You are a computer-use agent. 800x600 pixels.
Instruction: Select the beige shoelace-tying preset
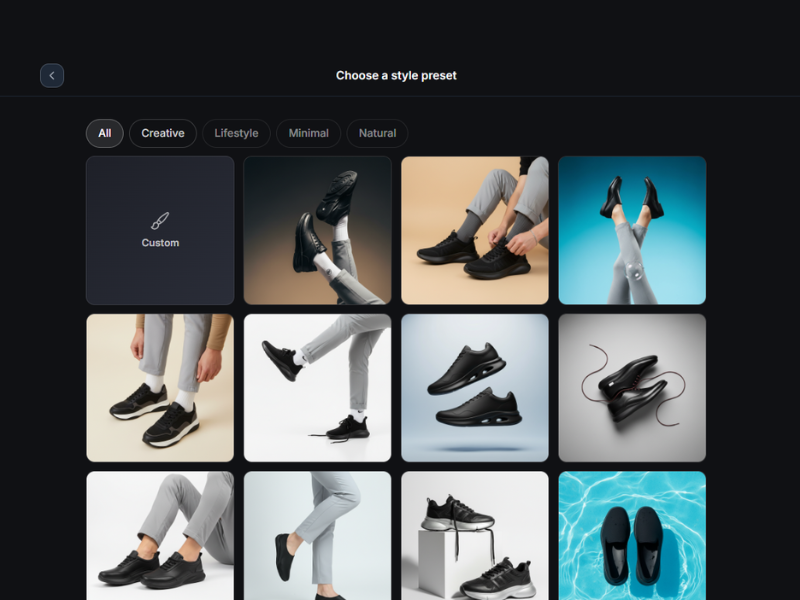tap(475, 230)
